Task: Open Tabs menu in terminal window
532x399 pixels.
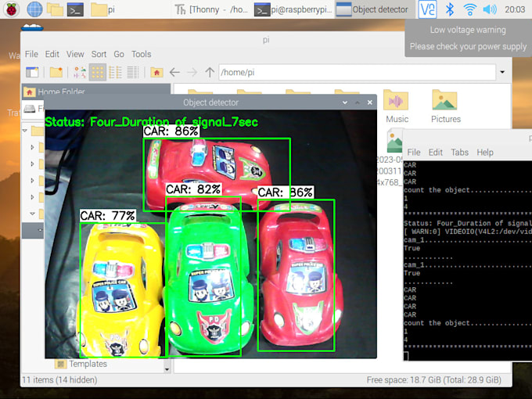Action: 460,153
